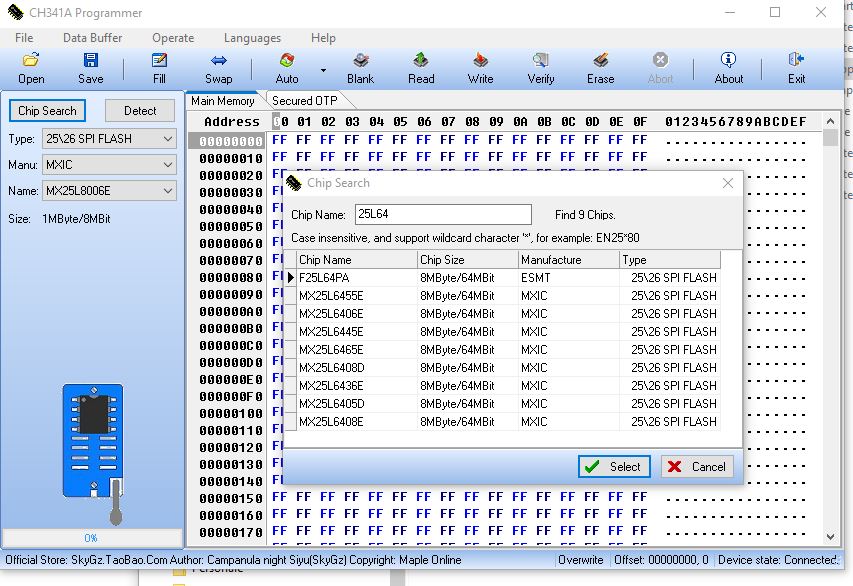Open the Help menu

pyautogui.click(x=323, y=38)
